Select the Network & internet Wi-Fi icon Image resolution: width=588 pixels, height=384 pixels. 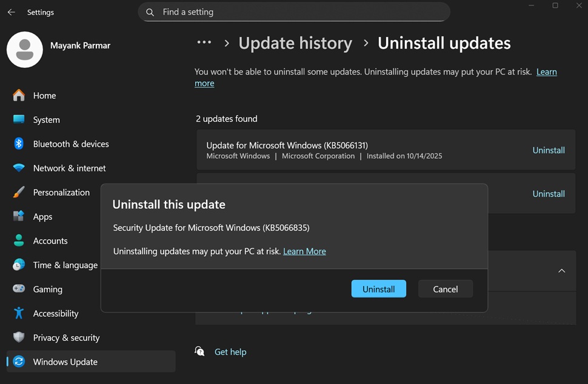coord(19,168)
